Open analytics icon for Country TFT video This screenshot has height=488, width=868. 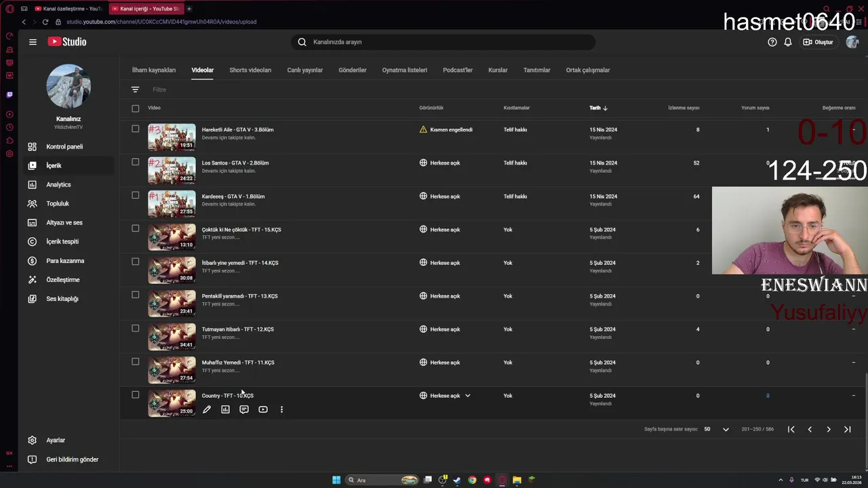[x=225, y=409]
